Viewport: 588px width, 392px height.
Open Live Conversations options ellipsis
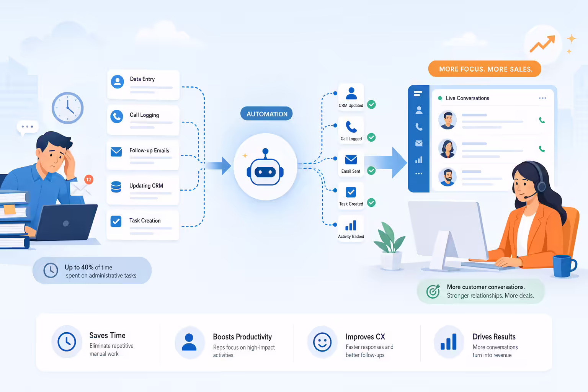(542, 98)
